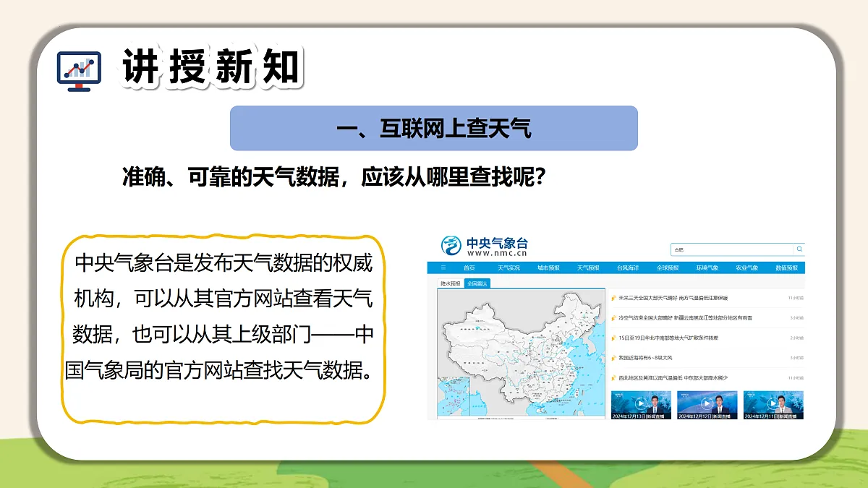Image resolution: width=868 pixels, height=488 pixels.
Task: Open the headline 我国近海将有6~8级大风
Action: click(x=645, y=358)
